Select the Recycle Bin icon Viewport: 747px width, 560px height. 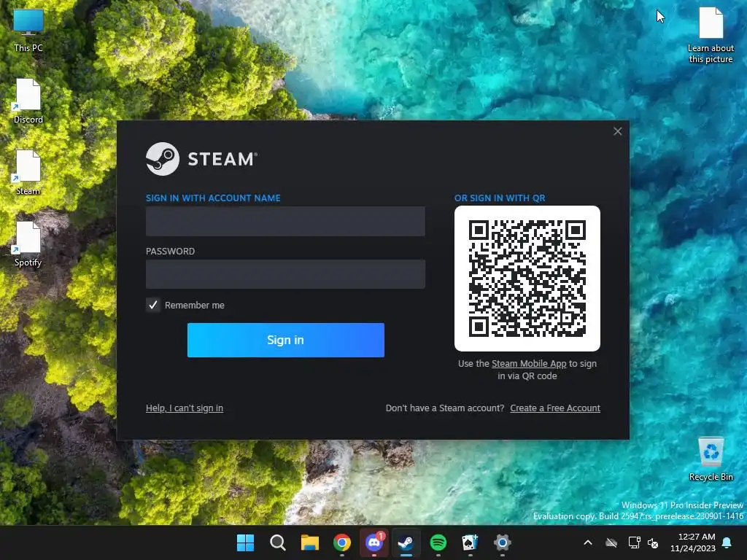click(711, 459)
